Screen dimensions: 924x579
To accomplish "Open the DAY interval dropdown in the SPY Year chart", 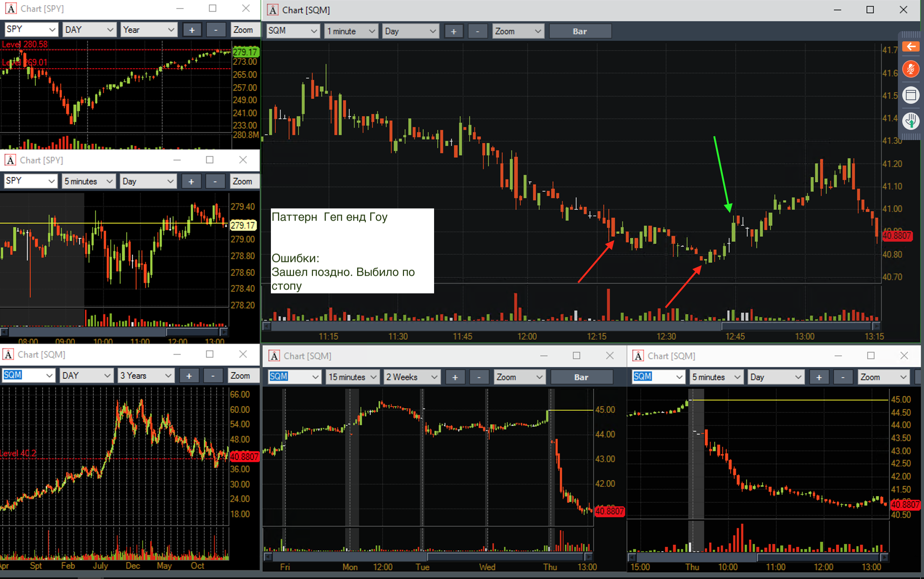I will click(89, 30).
